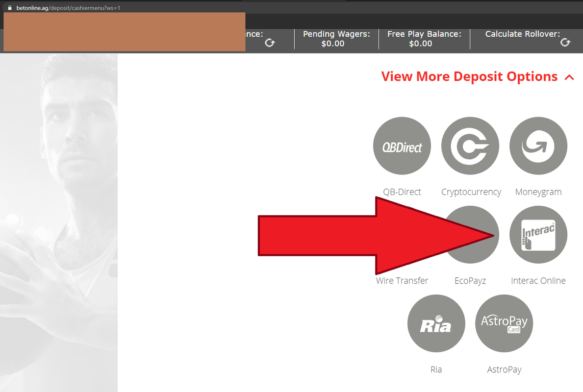Click the Calculate Rollover label

(x=522, y=34)
